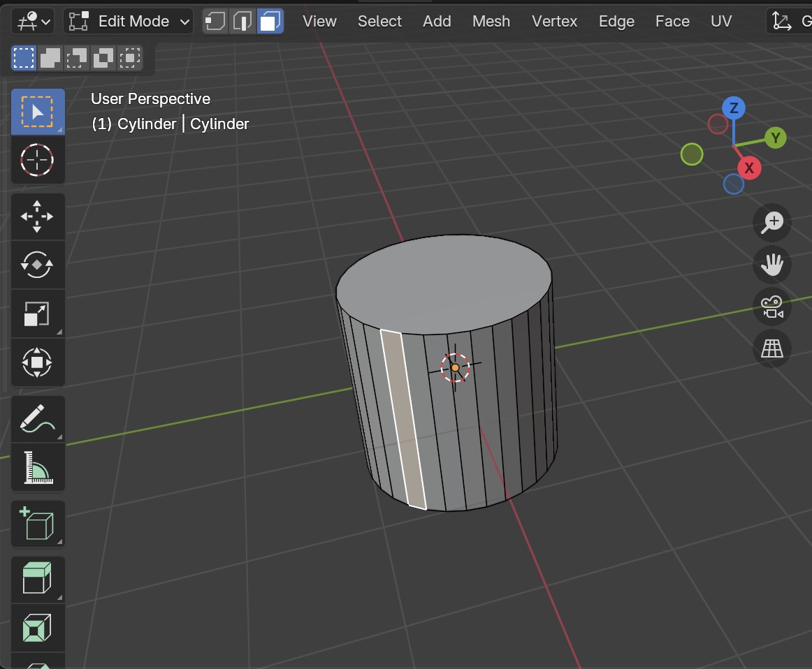The width and height of the screenshot is (812, 669).
Task: Select the 3D Cursor tool
Action: (38, 160)
